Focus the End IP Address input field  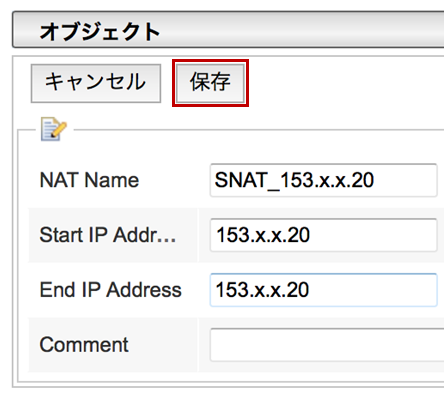323,290
